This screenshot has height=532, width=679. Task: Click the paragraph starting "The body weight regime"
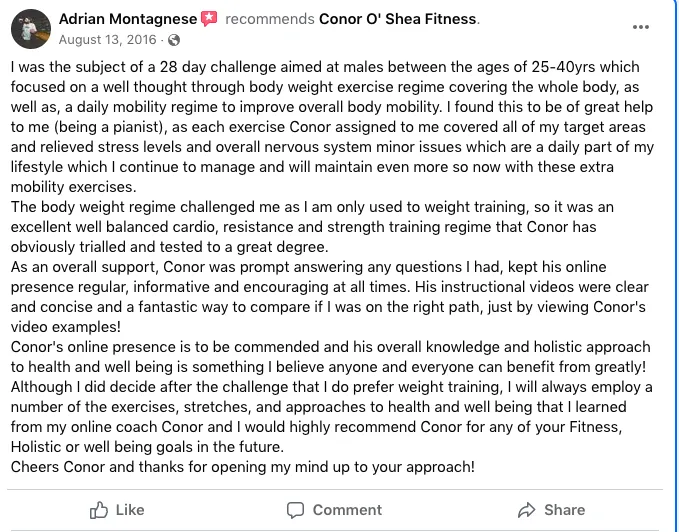coord(312,227)
